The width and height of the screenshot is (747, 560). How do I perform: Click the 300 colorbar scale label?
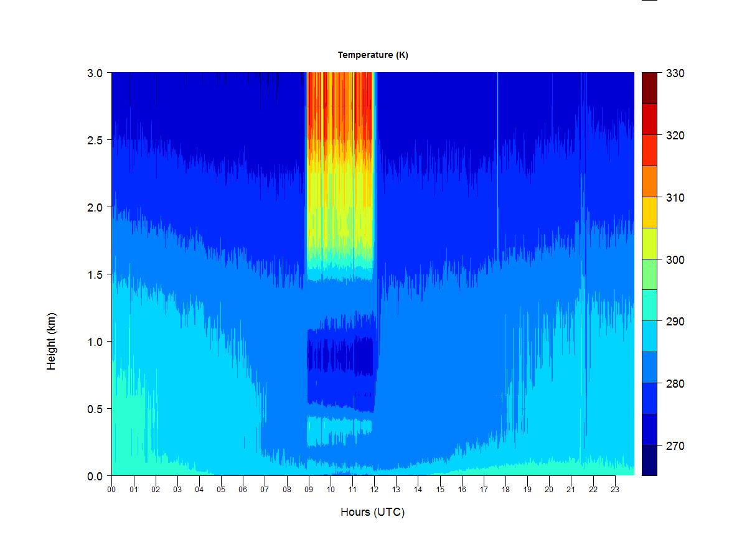coord(675,260)
